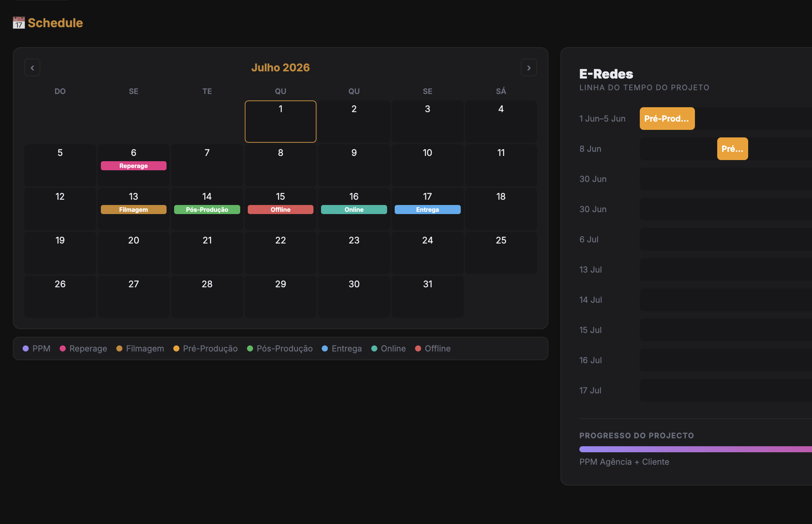Click the Schedule calendar emoji icon
This screenshot has height=524, width=812.
coord(19,23)
